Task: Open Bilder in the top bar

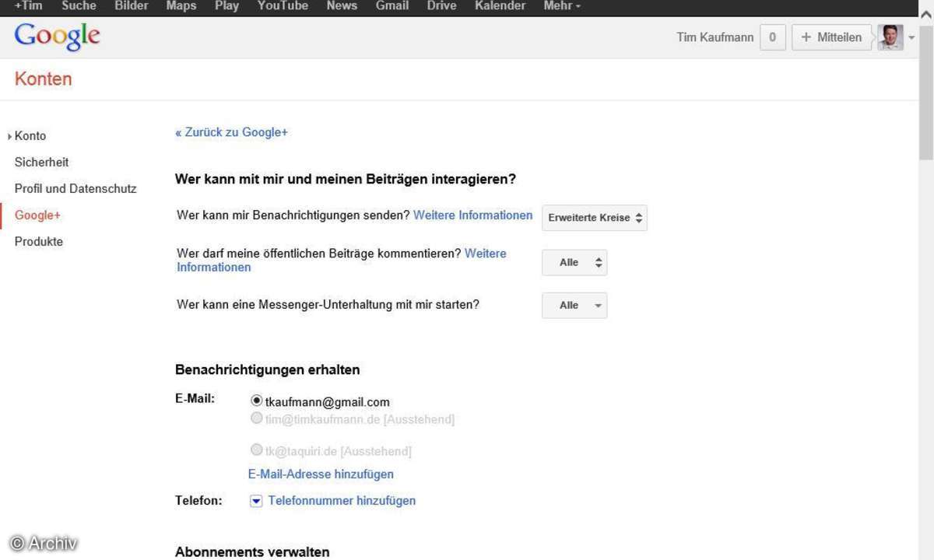Action: click(132, 6)
